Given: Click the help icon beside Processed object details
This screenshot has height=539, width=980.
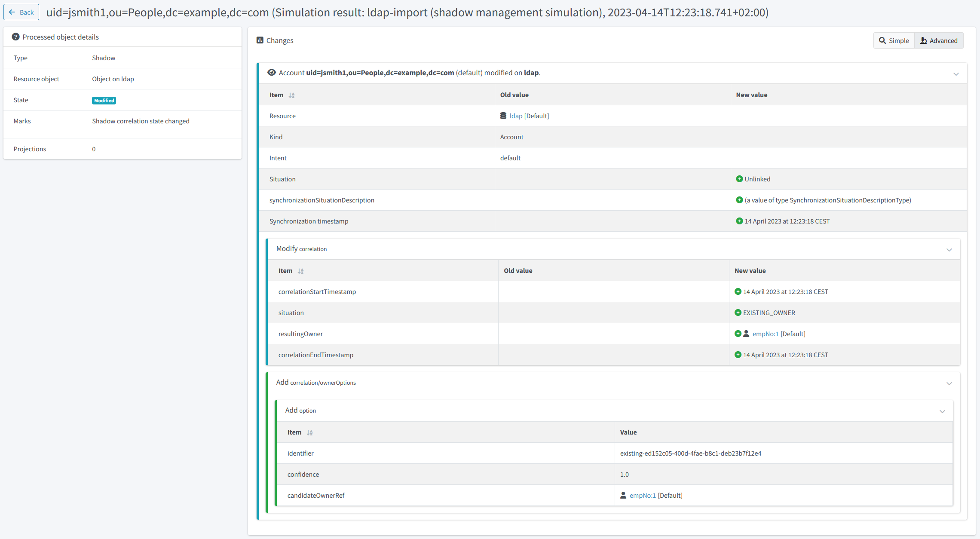Looking at the screenshot, I should click(x=15, y=37).
